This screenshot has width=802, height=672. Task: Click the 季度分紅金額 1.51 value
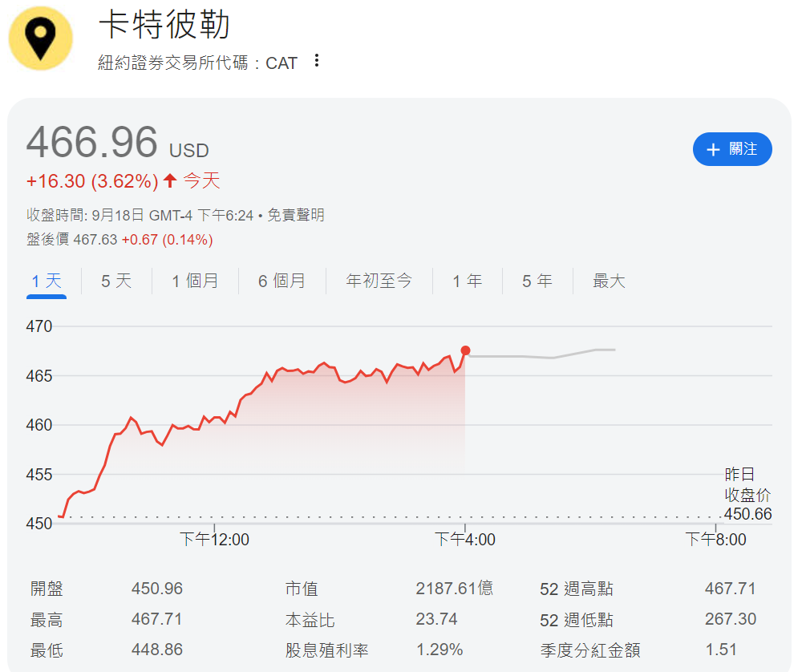pos(721,650)
